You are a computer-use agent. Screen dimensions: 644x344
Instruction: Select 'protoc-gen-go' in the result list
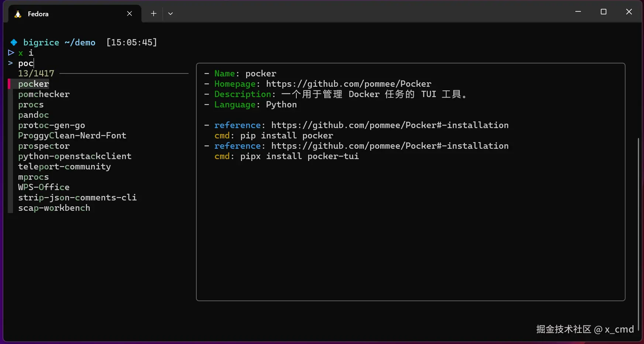(52, 125)
